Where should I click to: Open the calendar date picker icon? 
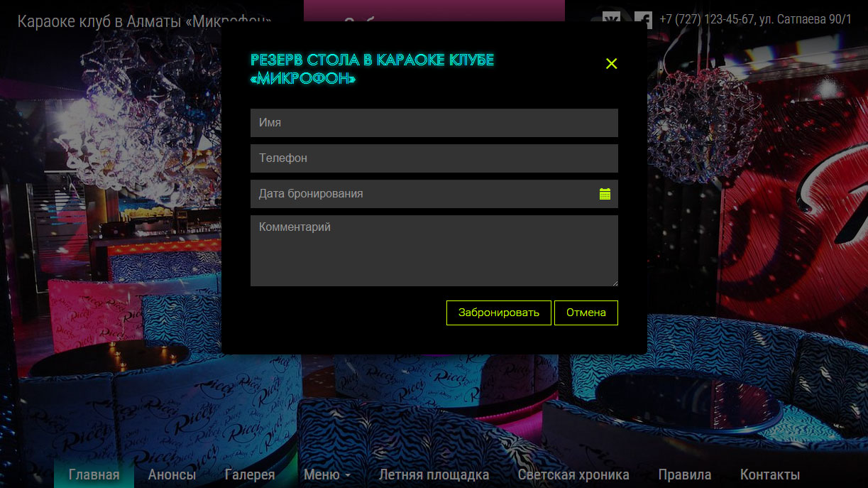click(605, 194)
